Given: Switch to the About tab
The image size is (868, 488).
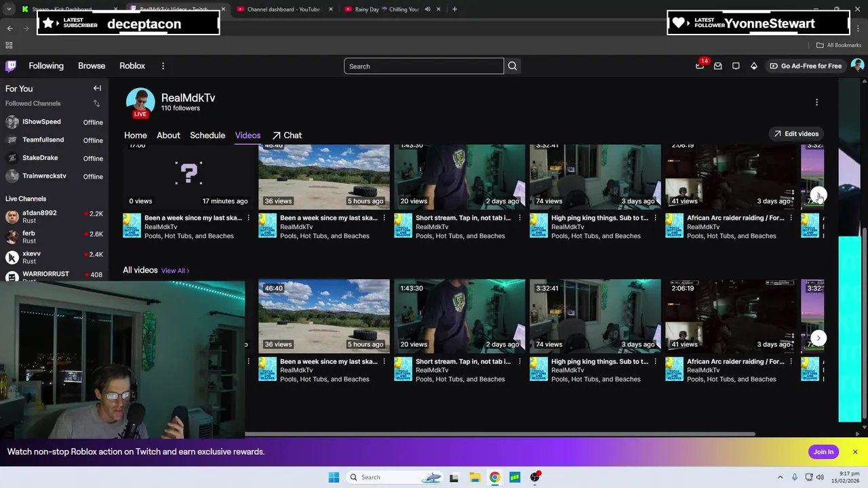Looking at the screenshot, I should 168,135.
